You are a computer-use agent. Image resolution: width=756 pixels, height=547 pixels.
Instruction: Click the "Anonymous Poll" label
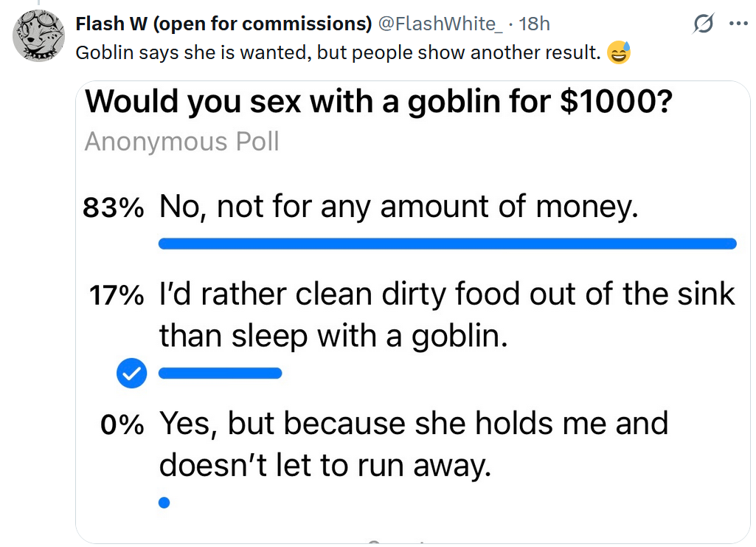[x=181, y=141]
